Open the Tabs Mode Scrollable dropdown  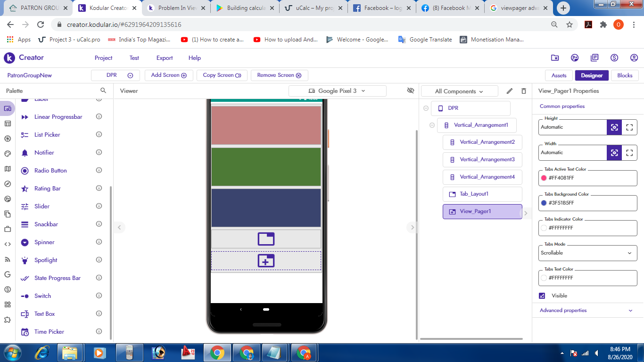click(587, 253)
